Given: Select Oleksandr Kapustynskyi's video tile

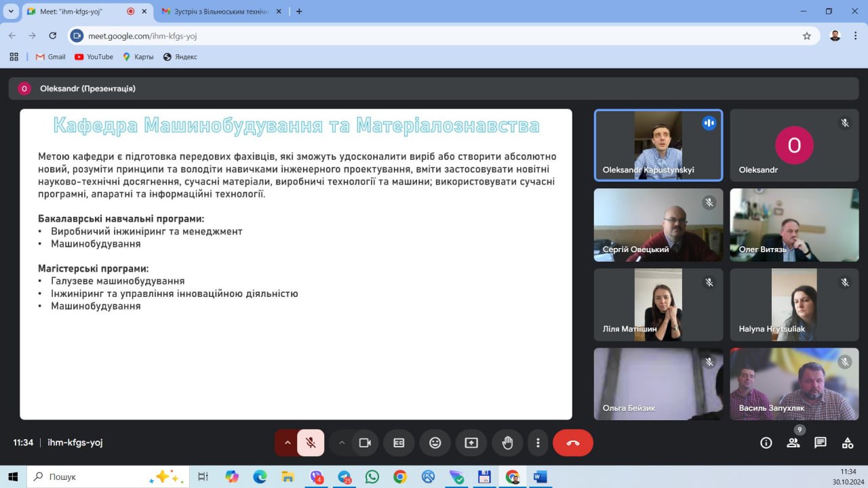Looking at the screenshot, I should point(658,145).
